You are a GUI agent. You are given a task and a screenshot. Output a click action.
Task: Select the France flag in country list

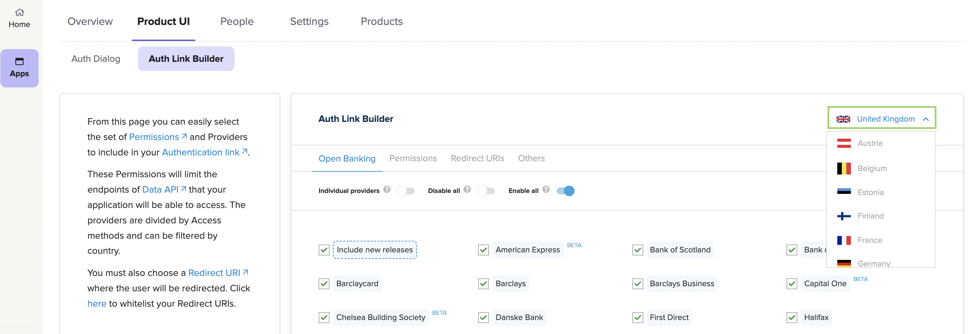[844, 240]
